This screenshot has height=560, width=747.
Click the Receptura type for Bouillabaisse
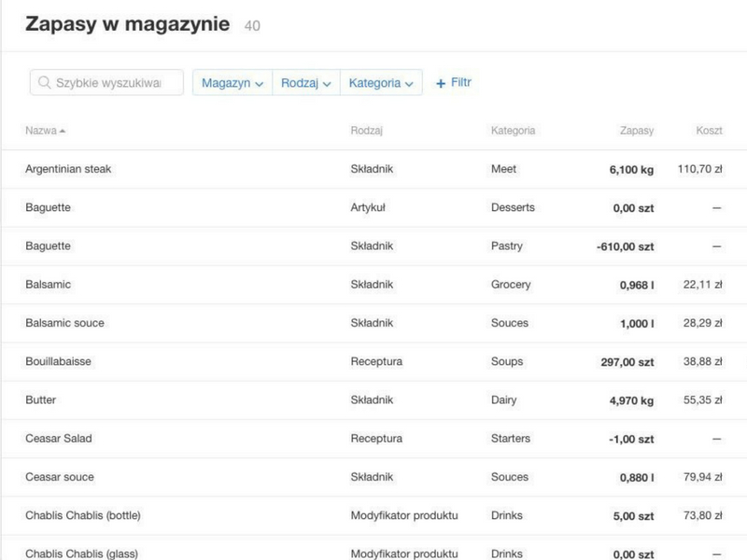pyautogui.click(x=376, y=362)
